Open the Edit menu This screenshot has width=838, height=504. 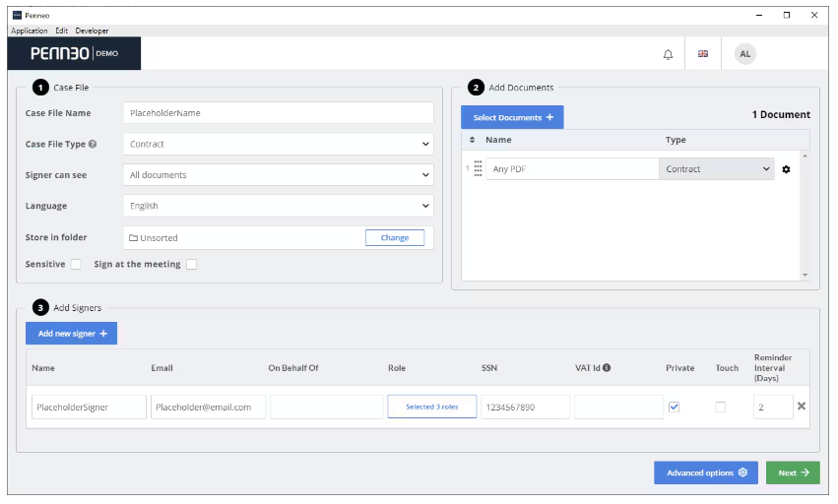[61, 31]
